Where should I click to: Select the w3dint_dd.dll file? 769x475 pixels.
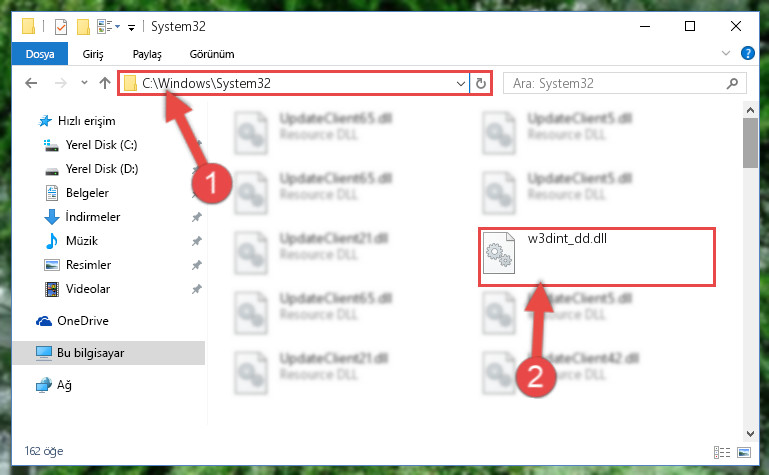tap(597, 256)
